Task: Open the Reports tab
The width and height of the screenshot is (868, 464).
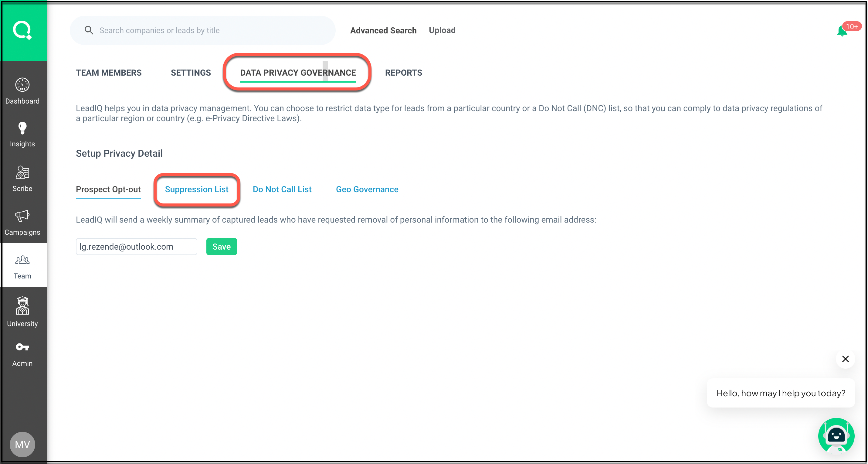Action: coord(403,73)
